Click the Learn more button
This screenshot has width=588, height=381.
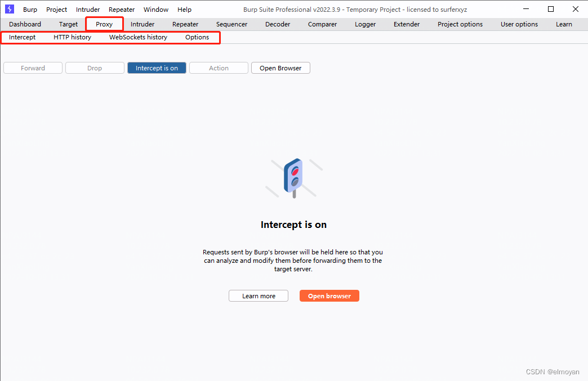pos(259,295)
